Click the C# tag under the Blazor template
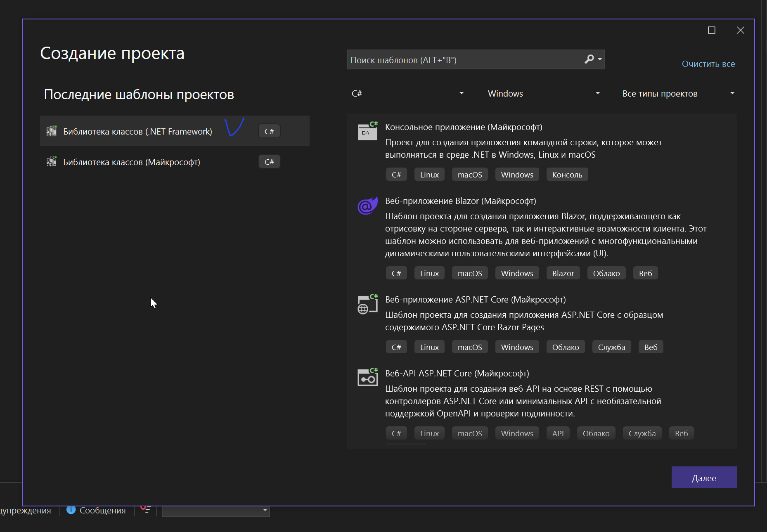This screenshot has height=532, width=767. click(x=396, y=273)
